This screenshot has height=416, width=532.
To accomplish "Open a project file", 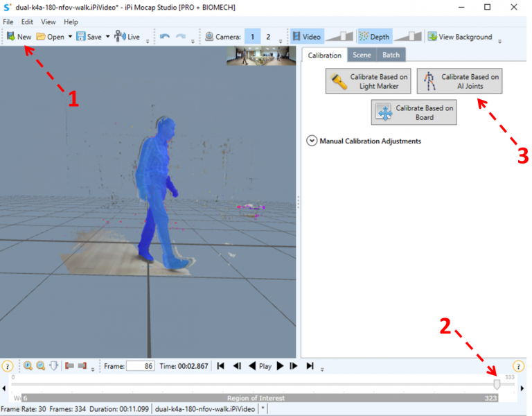I will pyautogui.click(x=50, y=37).
